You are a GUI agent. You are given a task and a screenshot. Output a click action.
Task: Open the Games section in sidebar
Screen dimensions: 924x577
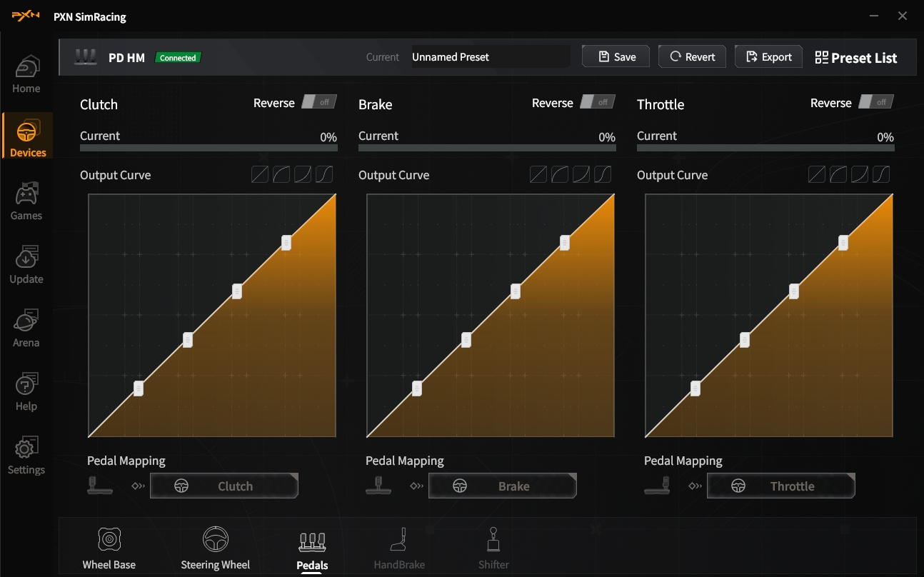(26, 201)
